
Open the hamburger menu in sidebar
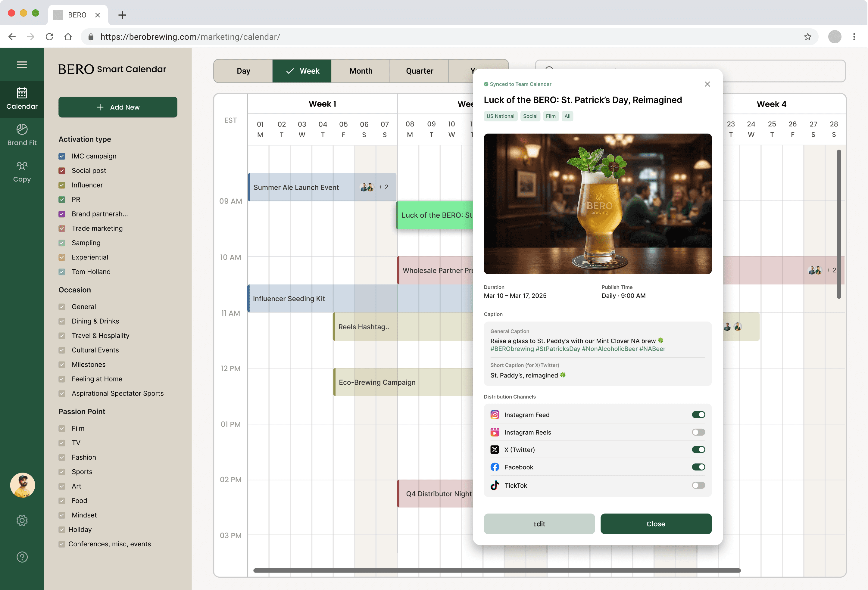pyautogui.click(x=22, y=64)
